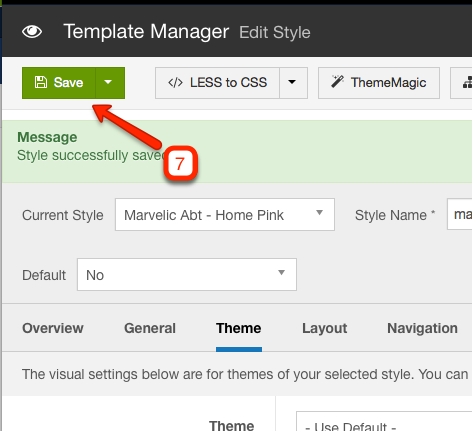Open the Default dropdown set to No
The height and width of the screenshot is (431, 472).
pos(187,274)
